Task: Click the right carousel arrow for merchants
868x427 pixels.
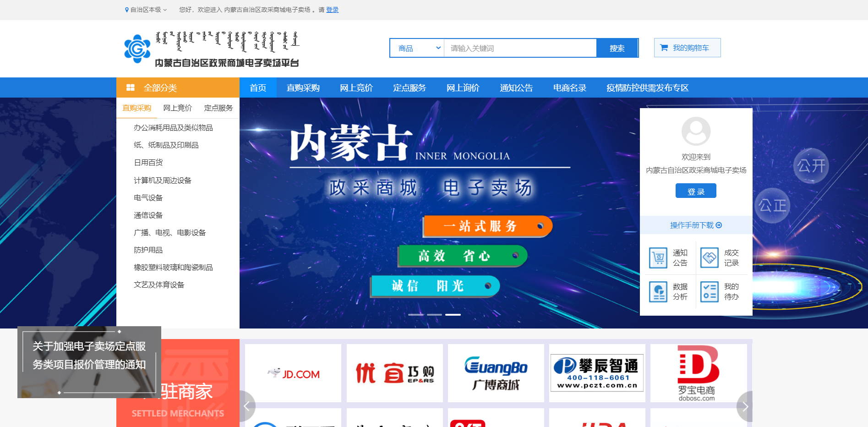Action: 745,406
